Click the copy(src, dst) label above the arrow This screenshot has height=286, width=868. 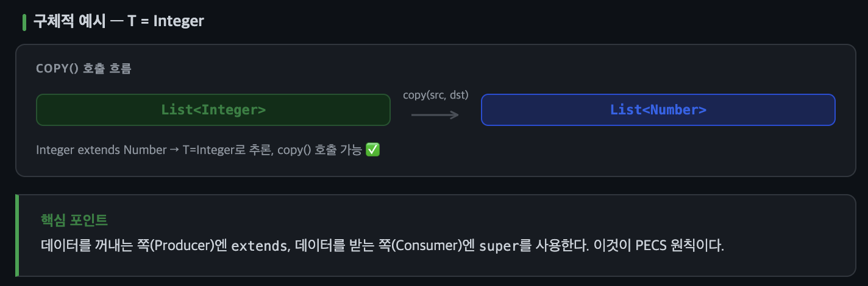point(435,95)
